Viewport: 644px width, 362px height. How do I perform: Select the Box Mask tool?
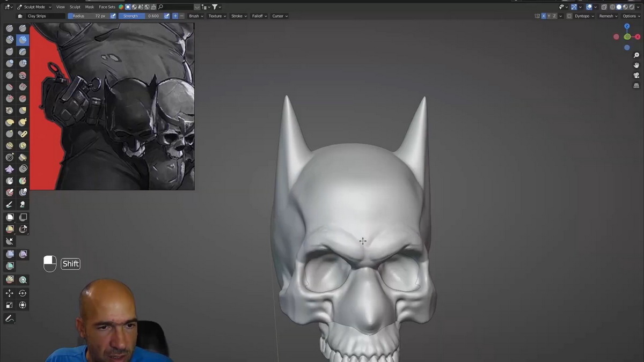[x=10, y=217]
